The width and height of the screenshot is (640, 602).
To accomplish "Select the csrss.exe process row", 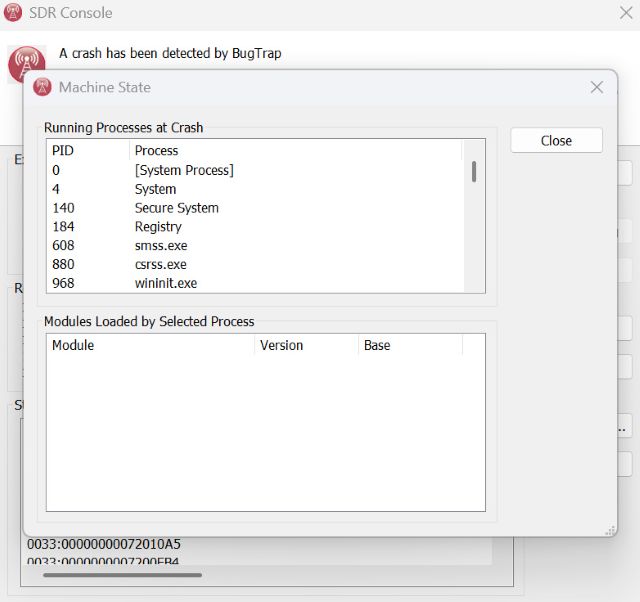I will coord(256,264).
